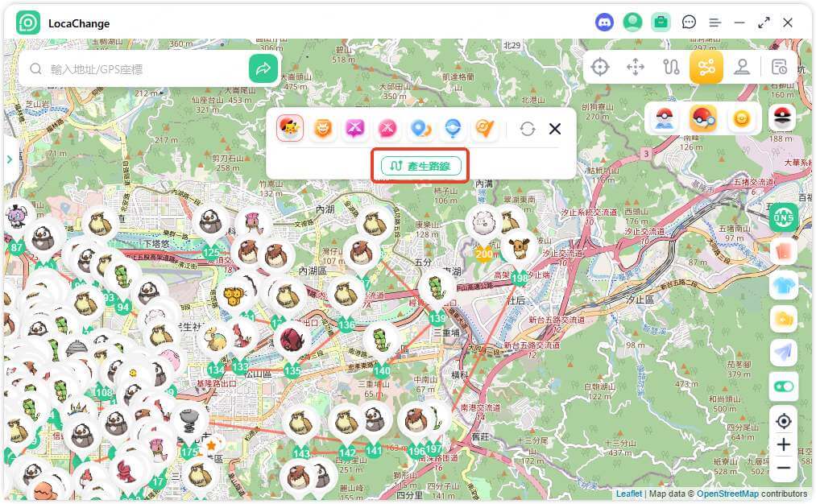816x504 pixels.
Task: Expand the left side panel arrow
Action: tap(10, 159)
